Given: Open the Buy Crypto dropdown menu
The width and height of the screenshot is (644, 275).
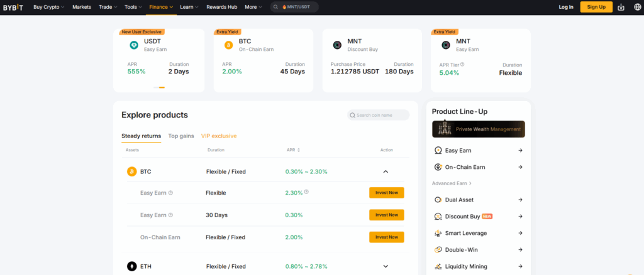Looking at the screenshot, I should point(48,7).
